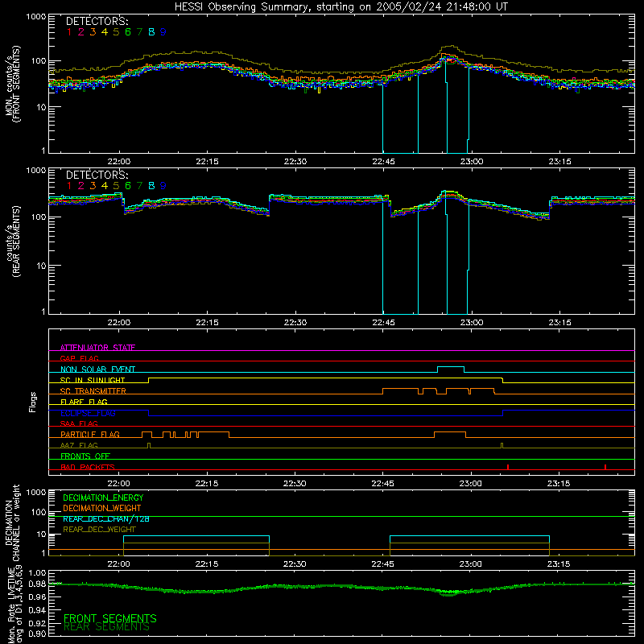Screen dimensions: 644x644
Task: Click the DECIMATION_WEIGHT legend label
Action: pyautogui.click(x=102, y=508)
